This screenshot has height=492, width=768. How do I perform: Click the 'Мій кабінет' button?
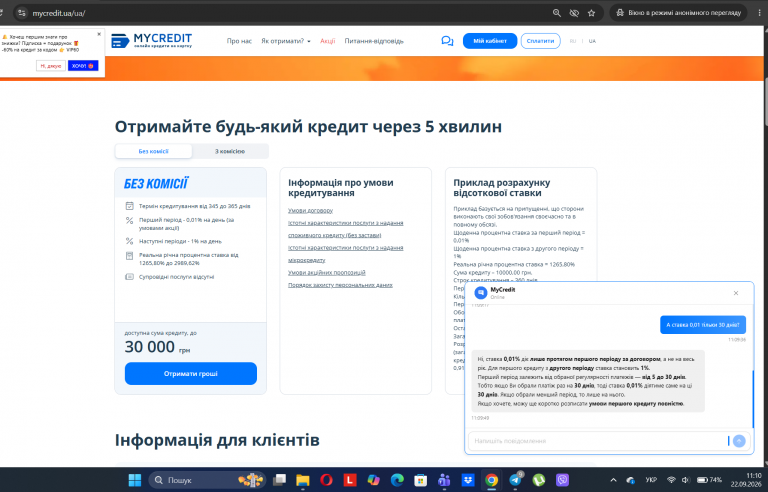pos(490,41)
